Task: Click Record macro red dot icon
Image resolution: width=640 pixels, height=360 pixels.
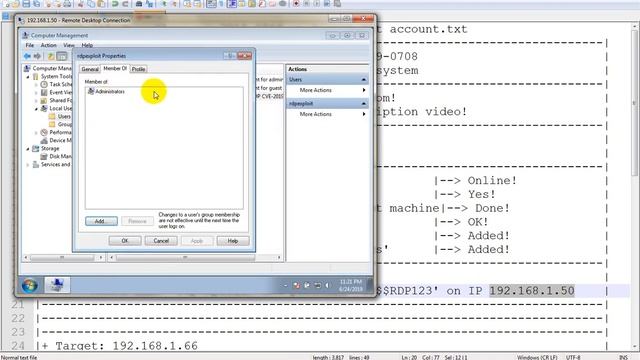Action: click(296, 4)
